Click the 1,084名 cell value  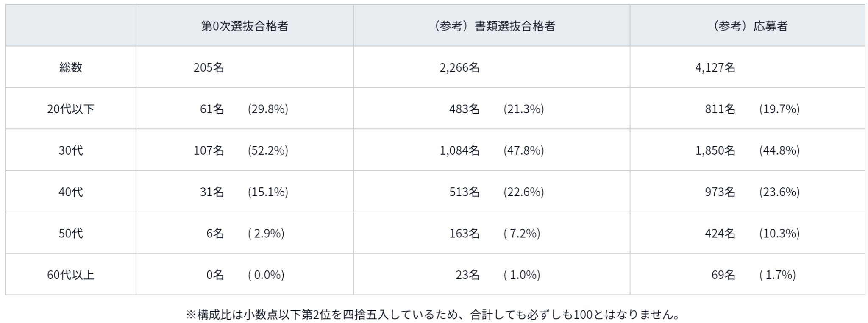click(x=459, y=150)
